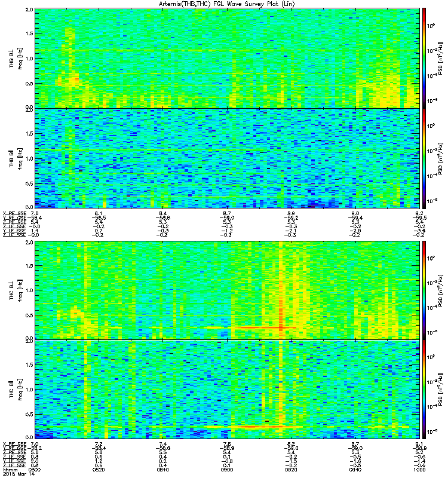
Task: Click the '0.5' tick of the THC B∥ panel
Action: (x=29, y=414)
